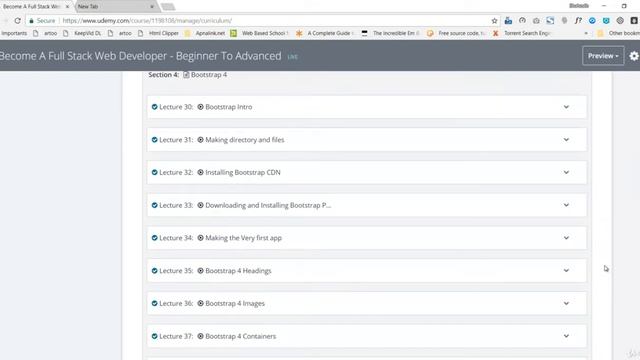
Task: Click the green check icon for Lecture 34
Action: [154, 238]
